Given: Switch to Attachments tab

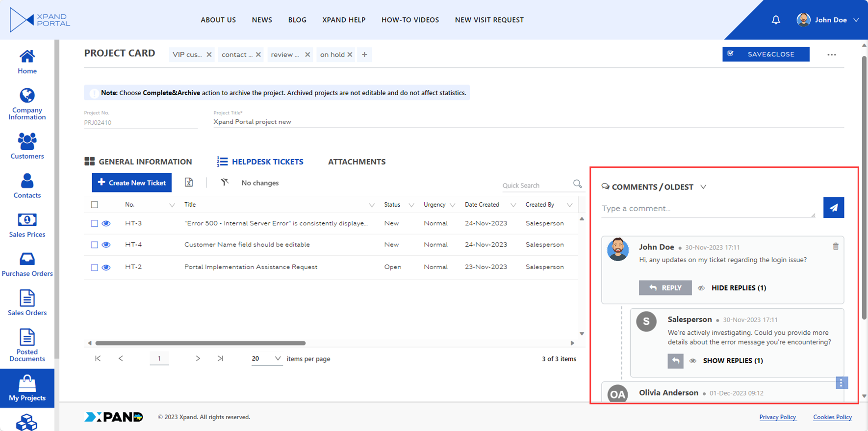Looking at the screenshot, I should coord(357,162).
